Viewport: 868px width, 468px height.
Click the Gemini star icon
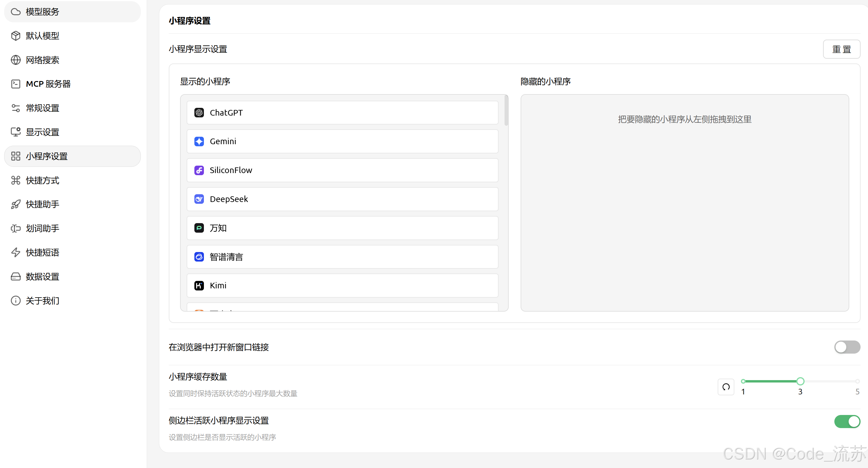[x=199, y=141]
